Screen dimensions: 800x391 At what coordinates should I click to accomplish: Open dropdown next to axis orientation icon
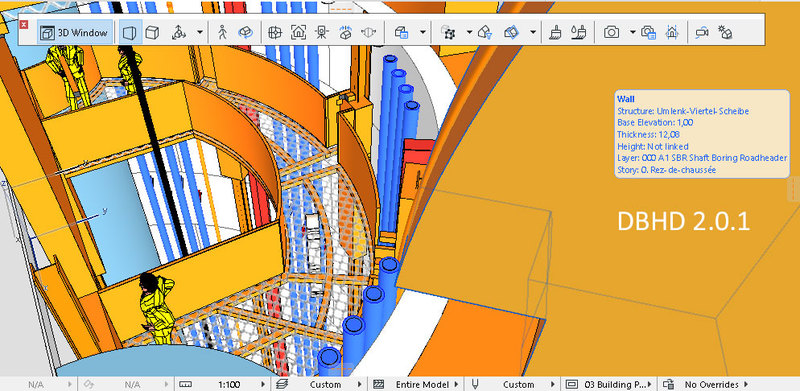point(199,33)
